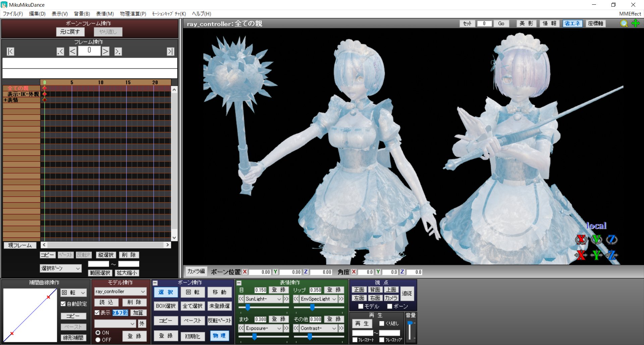644x345 pixels.
Task: Step forward one frame arrow
Action: (106, 51)
